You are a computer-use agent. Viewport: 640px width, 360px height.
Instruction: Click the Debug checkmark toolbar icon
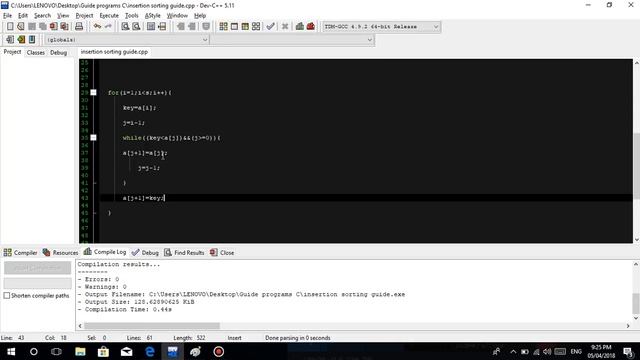click(x=270, y=27)
